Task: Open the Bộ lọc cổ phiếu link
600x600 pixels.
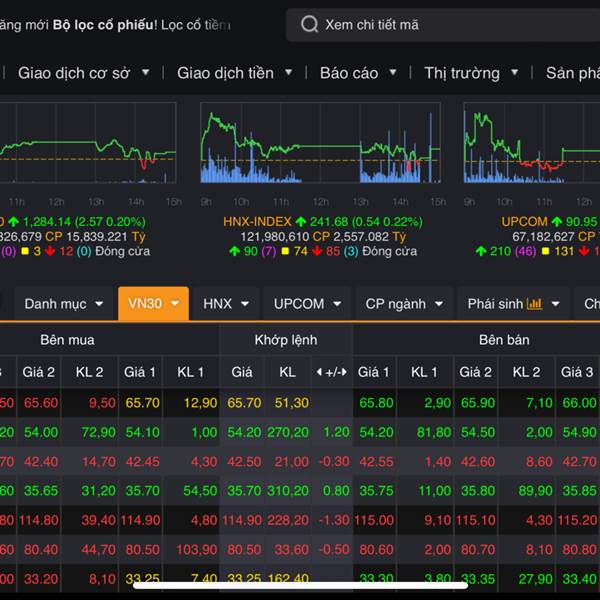Action: [103, 24]
